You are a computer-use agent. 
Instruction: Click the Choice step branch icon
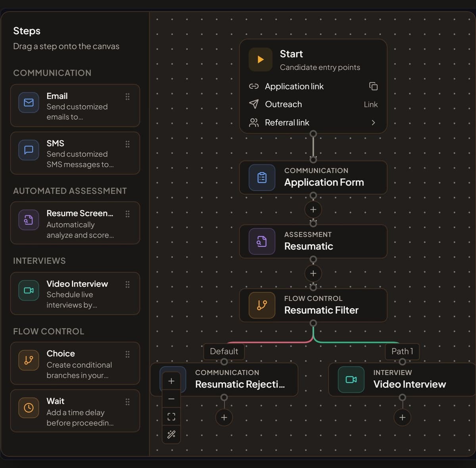point(29,360)
